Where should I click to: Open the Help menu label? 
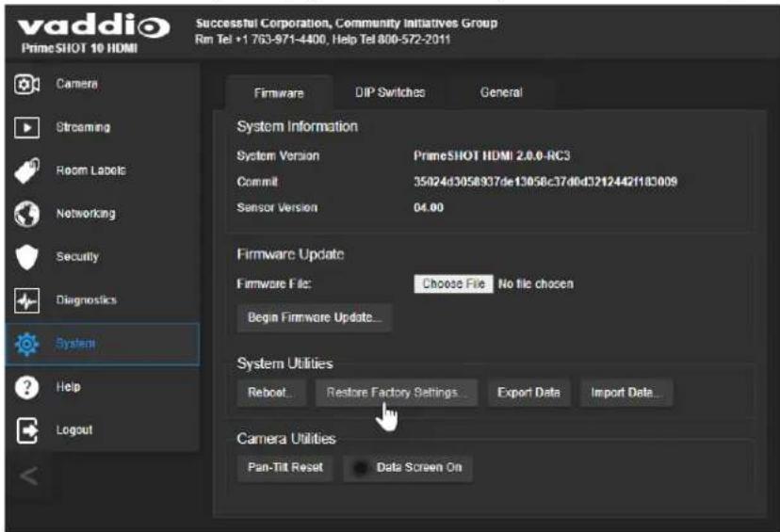(x=68, y=386)
